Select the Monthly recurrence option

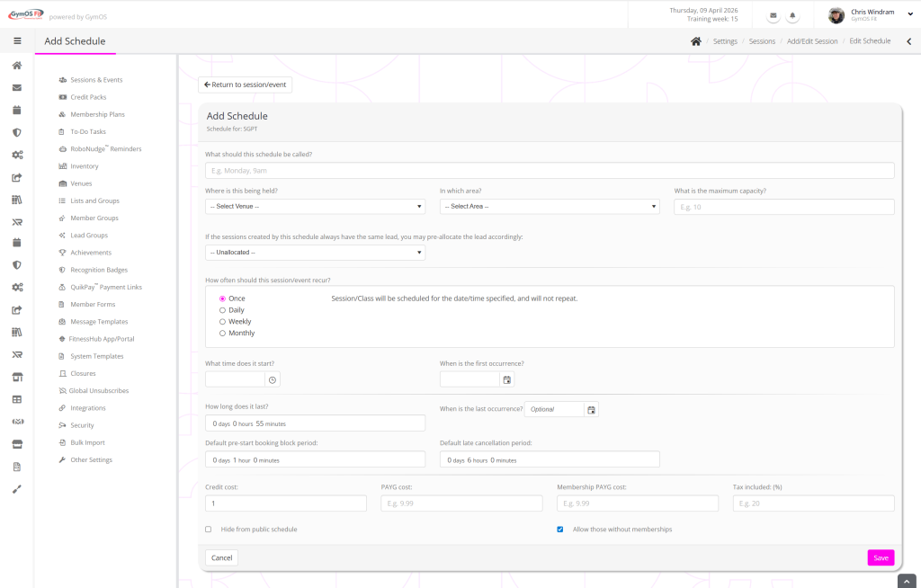point(223,334)
